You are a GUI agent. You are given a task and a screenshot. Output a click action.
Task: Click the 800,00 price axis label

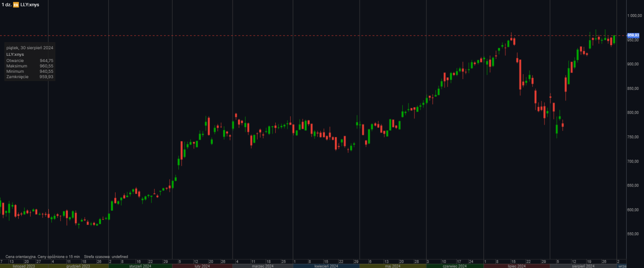(633, 112)
